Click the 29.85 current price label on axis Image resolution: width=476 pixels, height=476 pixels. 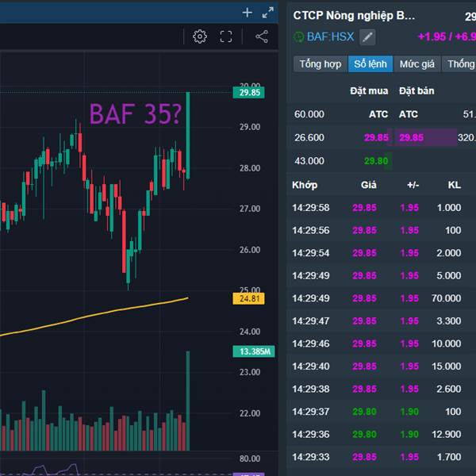(x=248, y=93)
